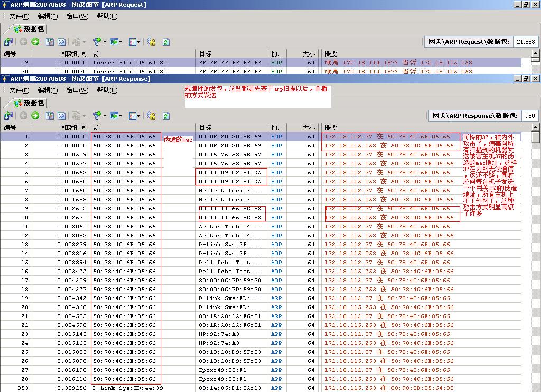Image resolution: width=541 pixels, height=392 pixels.
Task: Open the funnel filter dropdown arrow in ARP Response toolbar
Action: 105,116
